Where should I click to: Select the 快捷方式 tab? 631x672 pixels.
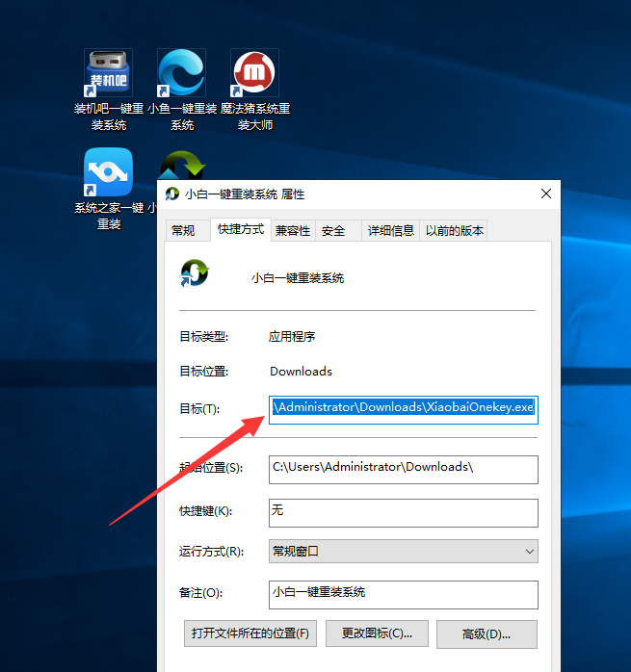[240, 229]
